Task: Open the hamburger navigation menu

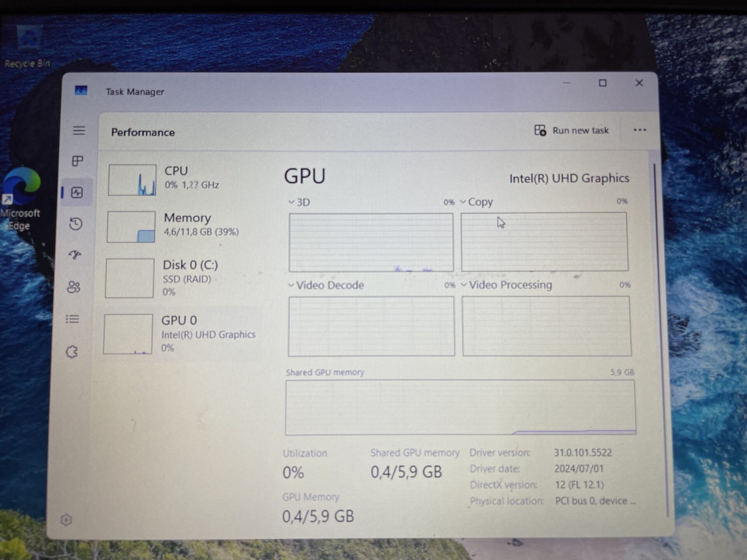Action: [79, 131]
